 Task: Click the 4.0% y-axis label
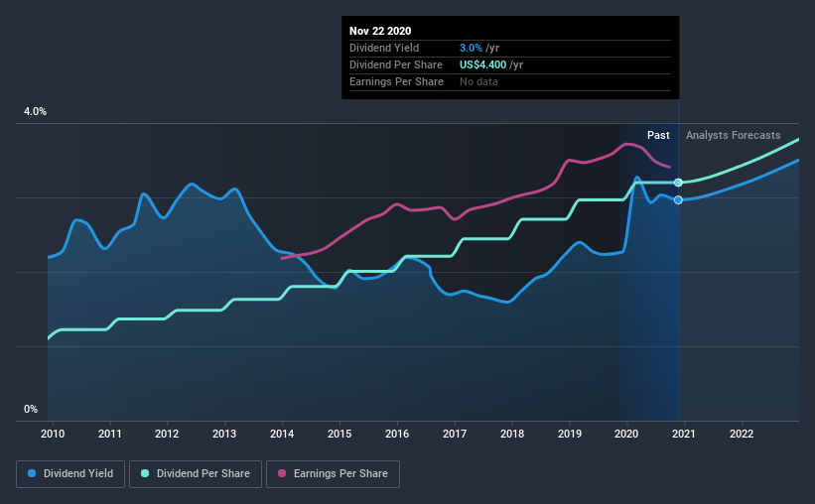(35, 112)
